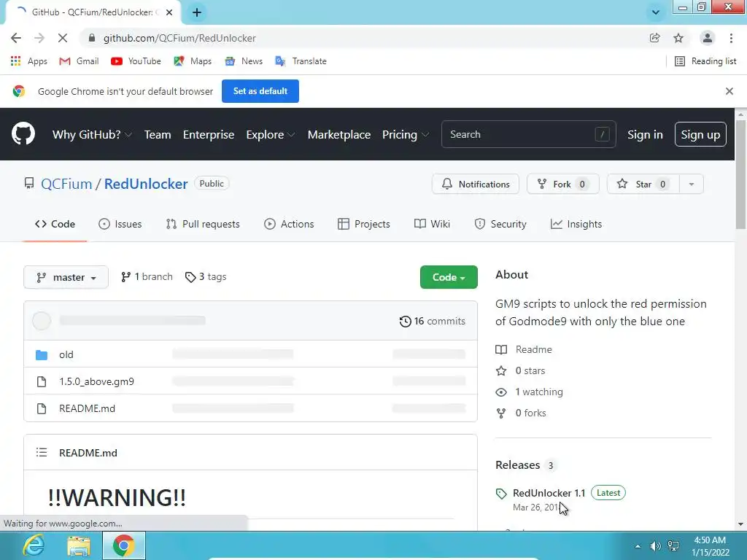The image size is (747, 560).
Task: Switch to the Insights tab
Action: pyautogui.click(x=576, y=224)
